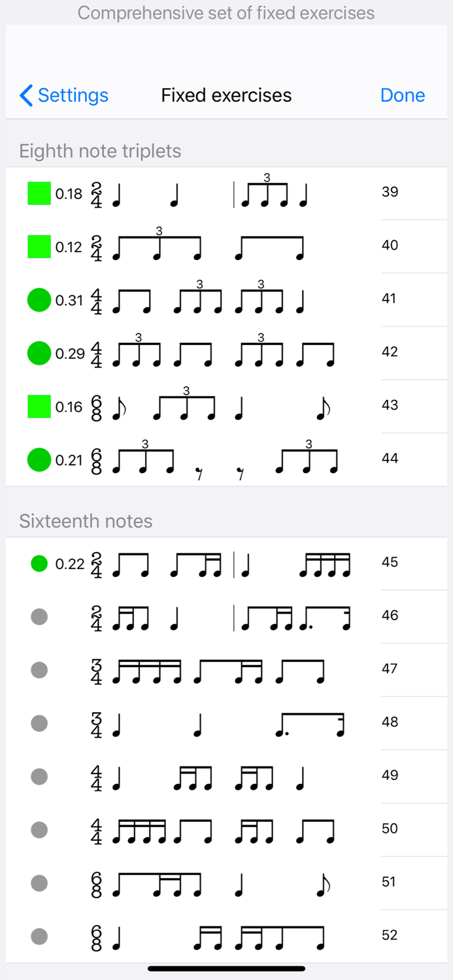Tap the green square next to exercise 43
453x980 pixels.
point(39,406)
